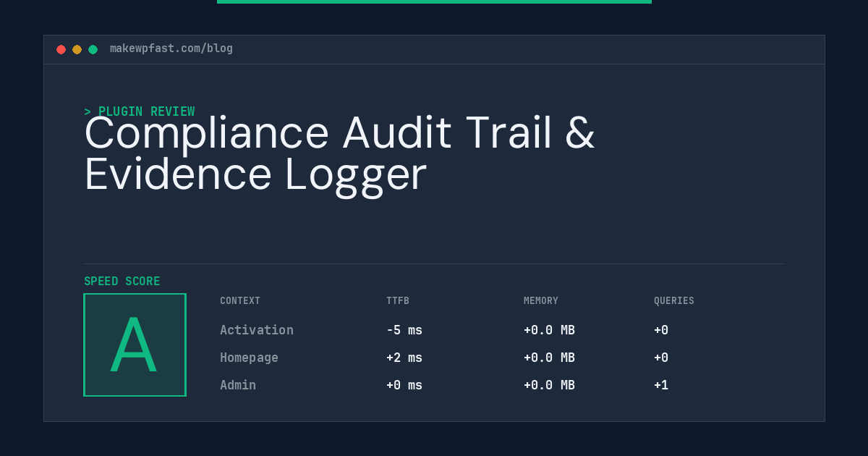The width and height of the screenshot is (868, 456).
Task: Click the '> PLUGIN REVIEW' label
Action: click(x=140, y=111)
